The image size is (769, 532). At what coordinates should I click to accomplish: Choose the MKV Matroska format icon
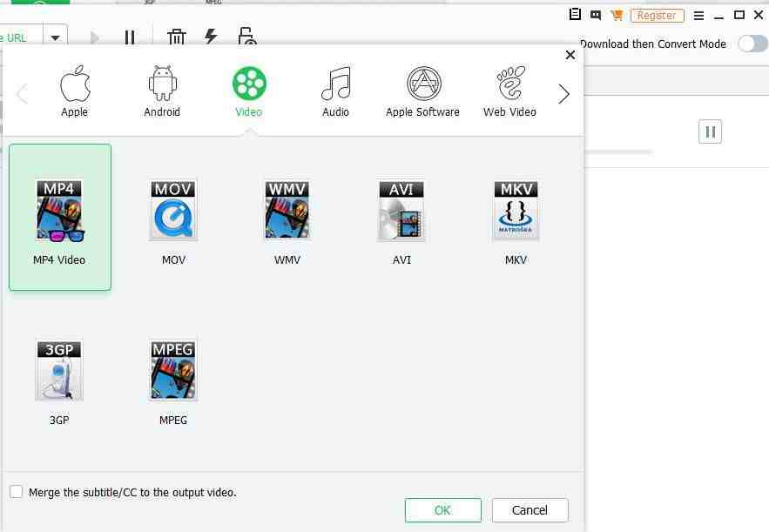pyautogui.click(x=516, y=211)
